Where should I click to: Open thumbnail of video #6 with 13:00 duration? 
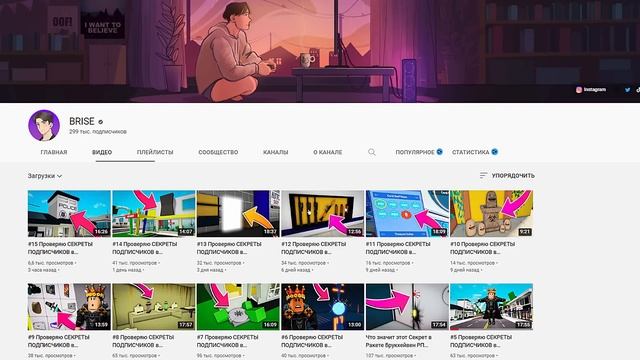tap(322, 307)
